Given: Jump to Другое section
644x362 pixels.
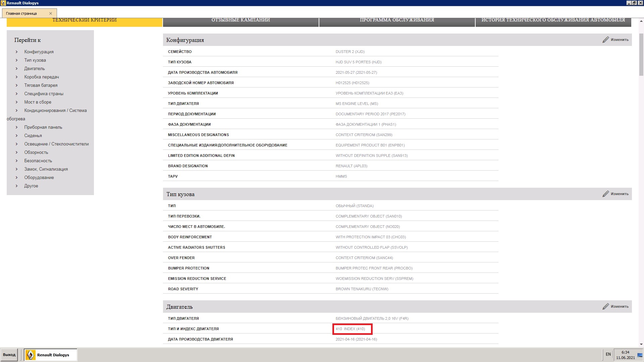Looking at the screenshot, I should point(31,186).
